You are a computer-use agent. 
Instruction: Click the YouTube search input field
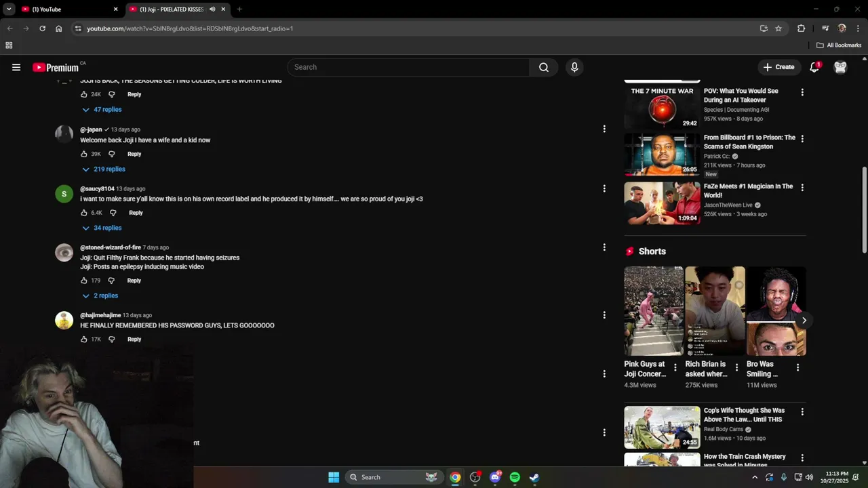click(409, 67)
